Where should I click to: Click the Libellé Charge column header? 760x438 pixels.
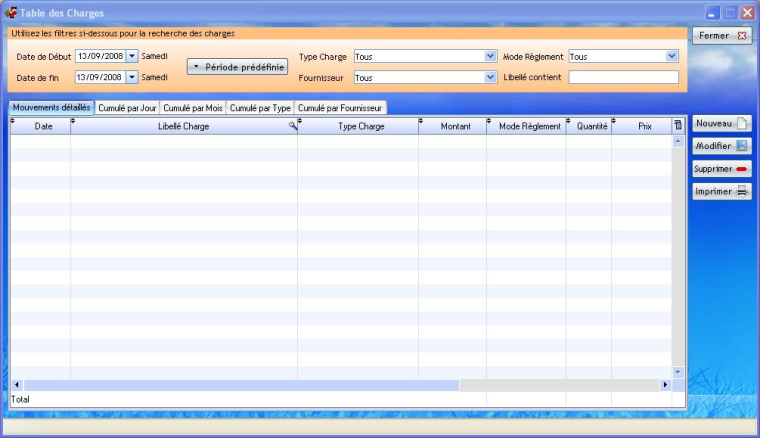click(184, 126)
